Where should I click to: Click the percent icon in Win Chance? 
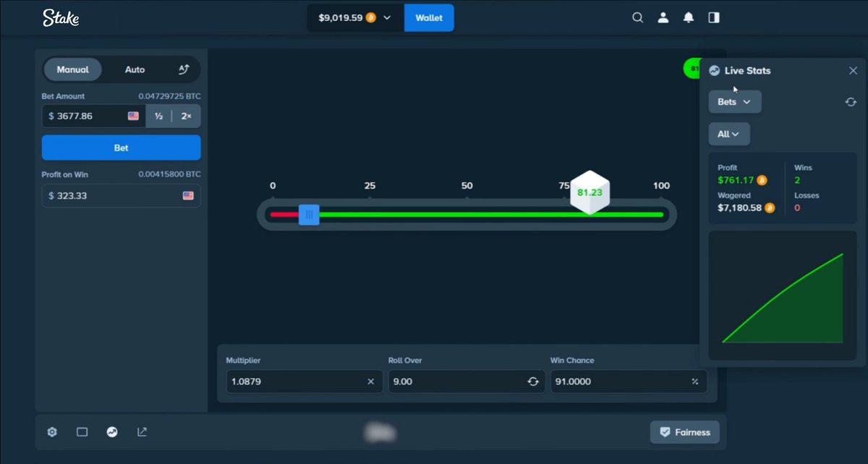pyautogui.click(x=695, y=382)
